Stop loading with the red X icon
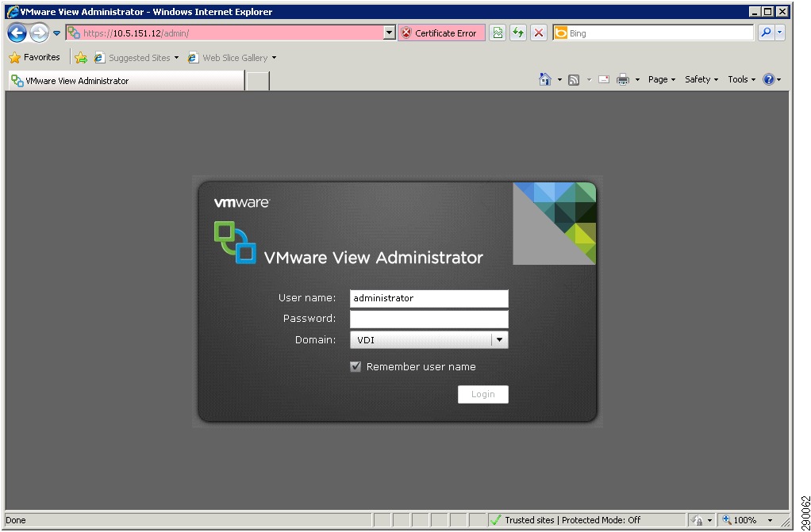Viewport: 811px width, 532px height. point(539,33)
